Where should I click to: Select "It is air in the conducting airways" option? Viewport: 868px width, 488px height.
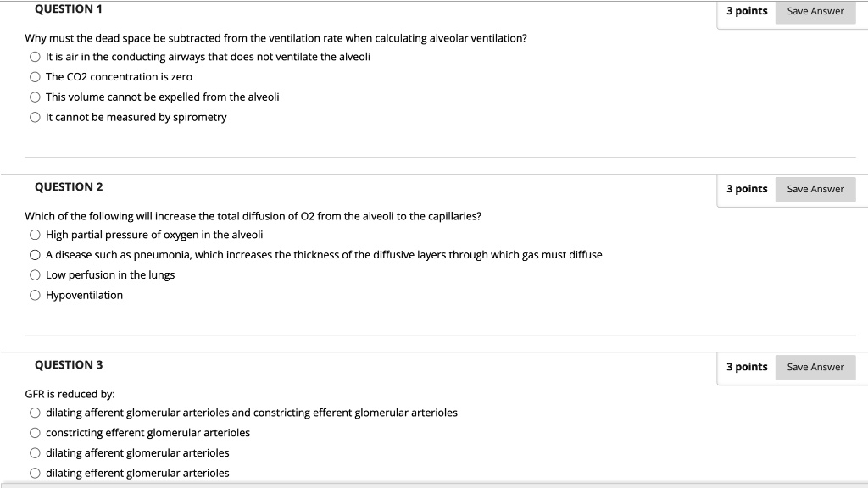pos(35,56)
